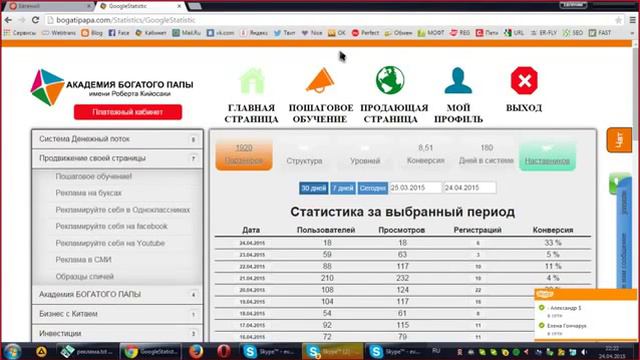Open Мой профиль person icon
This screenshot has height=360, width=640.
point(458,80)
